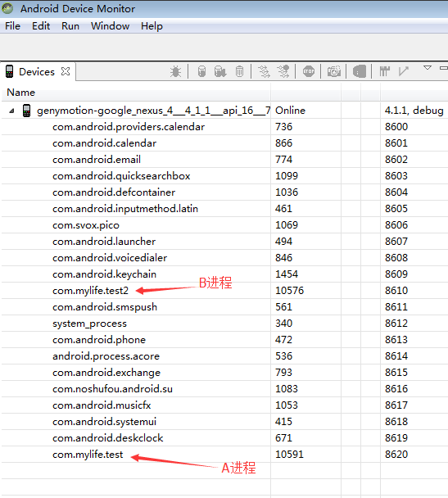
Task: Select com.android.voicedialer process
Action: click(x=224, y=258)
